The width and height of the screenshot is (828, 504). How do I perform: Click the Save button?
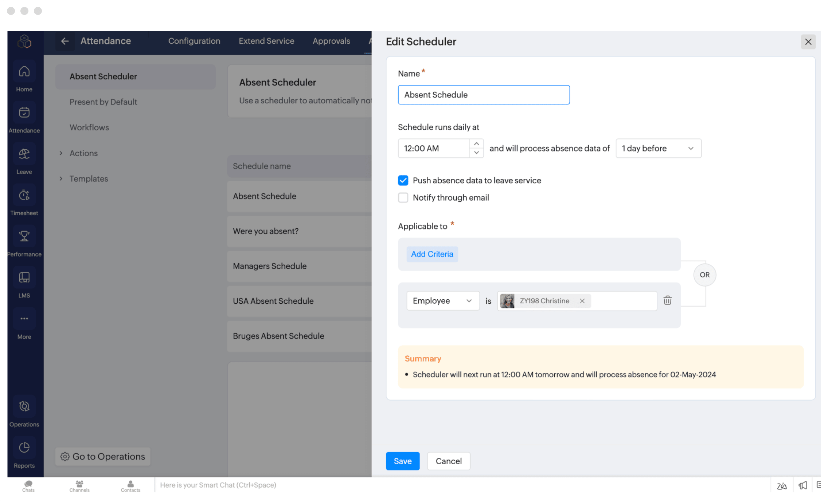tap(402, 461)
